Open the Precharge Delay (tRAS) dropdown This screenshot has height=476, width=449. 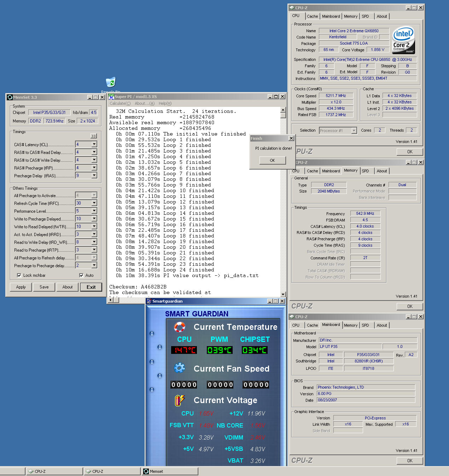pyautogui.click(x=94, y=176)
